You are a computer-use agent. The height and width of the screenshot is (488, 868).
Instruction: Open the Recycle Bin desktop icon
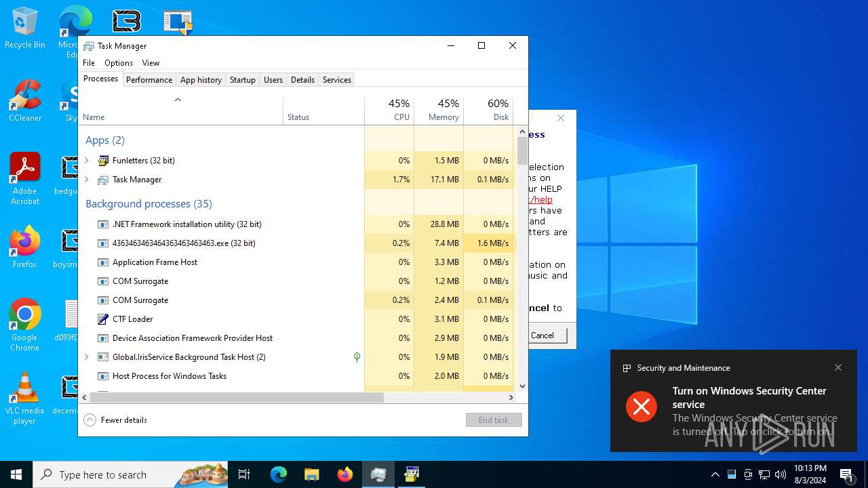(x=25, y=28)
